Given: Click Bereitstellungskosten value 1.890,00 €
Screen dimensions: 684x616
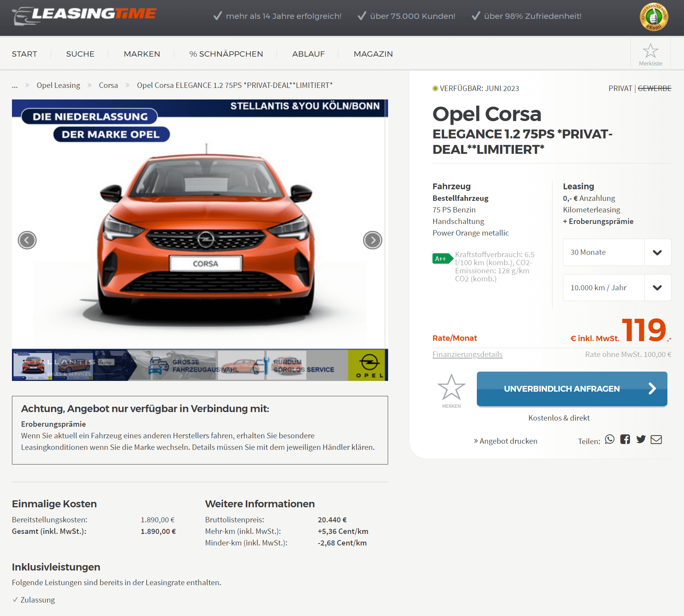Looking at the screenshot, I should [157, 520].
